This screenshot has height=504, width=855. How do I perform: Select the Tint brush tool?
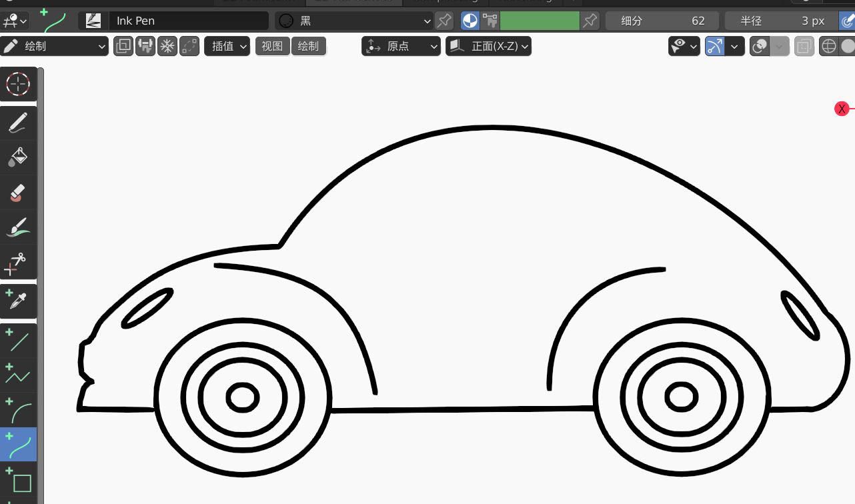tap(18, 227)
